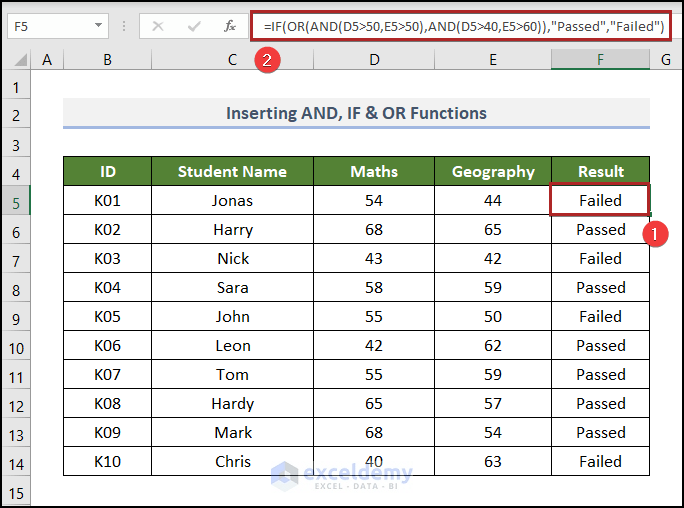Select cell with ID K01
Screen dimensions: 684x508
(107, 201)
